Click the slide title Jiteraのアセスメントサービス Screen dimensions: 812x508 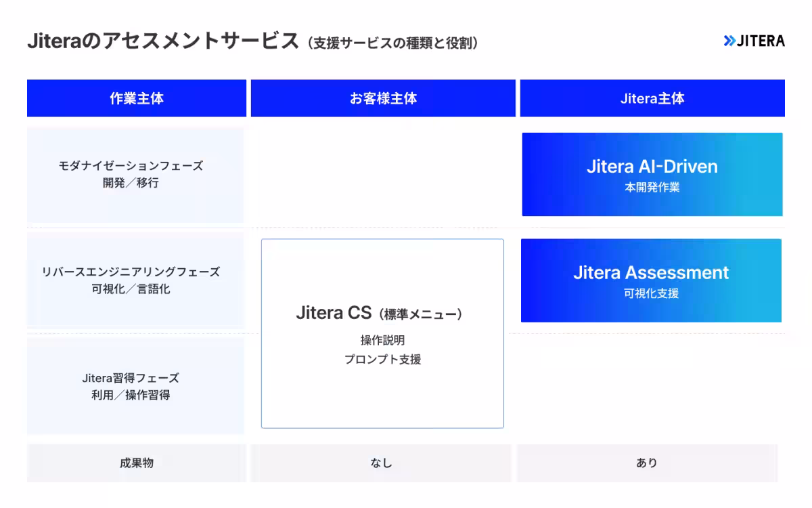click(162, 41)
